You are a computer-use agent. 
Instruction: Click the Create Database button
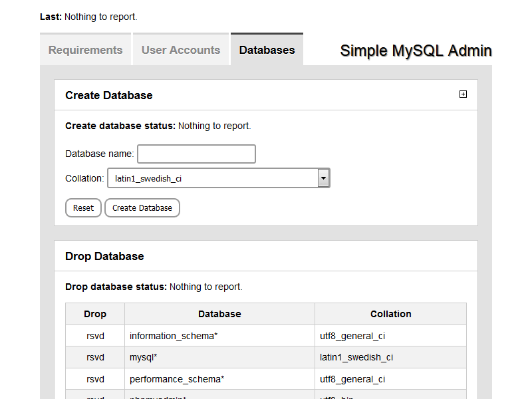[142, 208]
